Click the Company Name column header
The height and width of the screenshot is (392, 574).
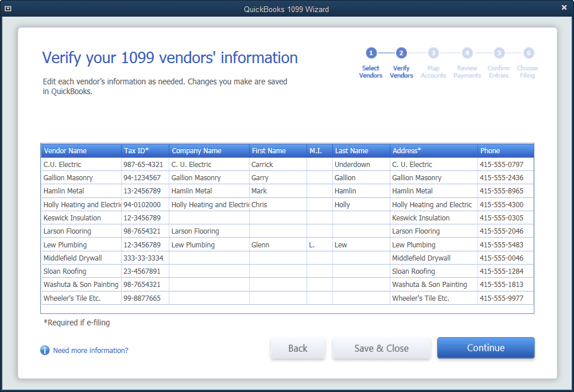point(209,151)
